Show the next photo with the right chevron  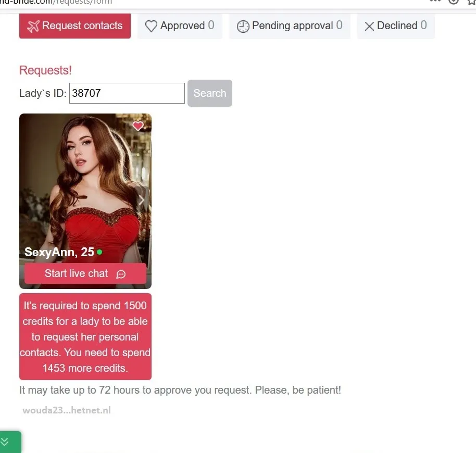click(142, 200)
